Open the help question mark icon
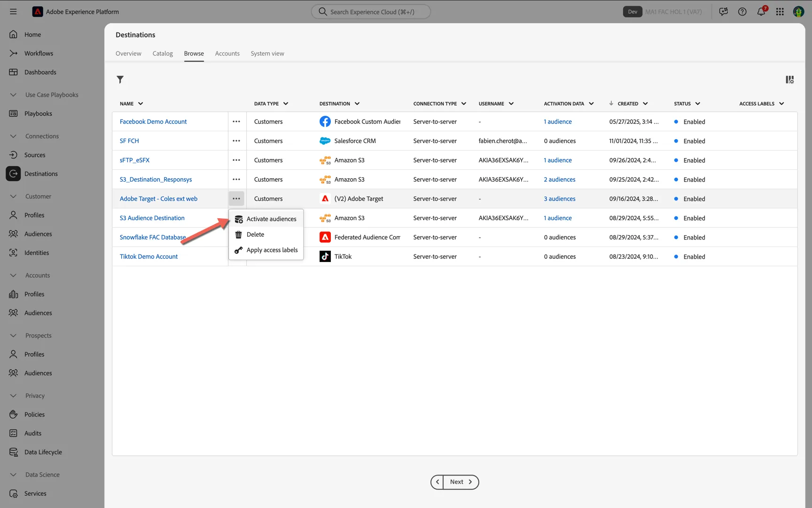The width and height of the screenshot is (812, 508). (742, 12)
